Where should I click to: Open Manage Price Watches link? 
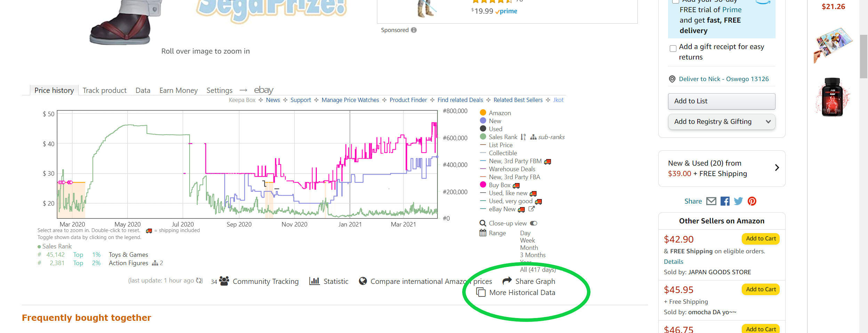point(350,100)
